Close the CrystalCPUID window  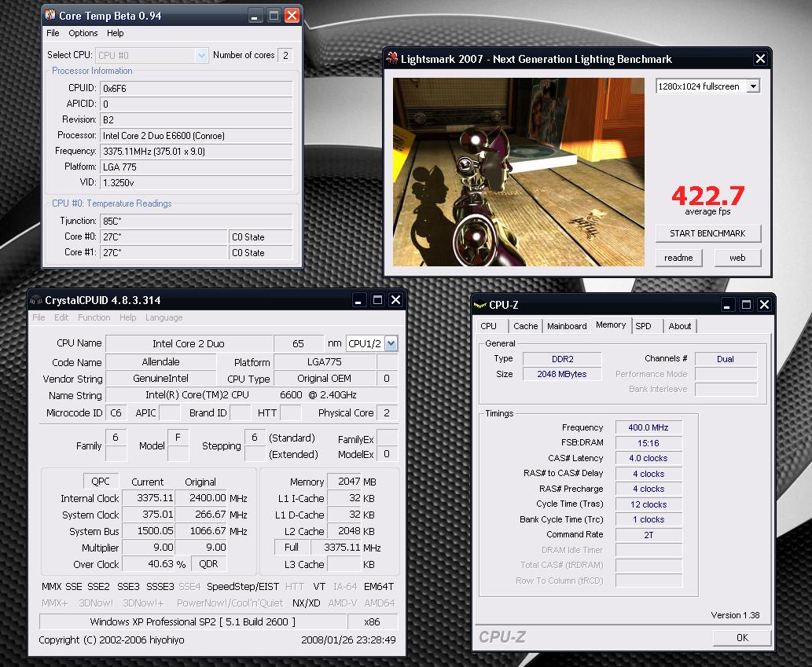[x=395, y=300]
